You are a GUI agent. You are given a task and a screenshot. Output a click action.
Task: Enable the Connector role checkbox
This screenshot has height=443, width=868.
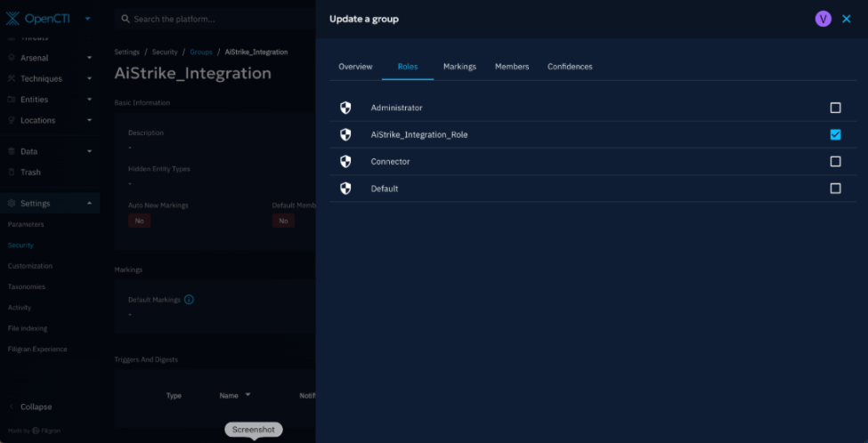pyautogui.click(x=835, y=162)
